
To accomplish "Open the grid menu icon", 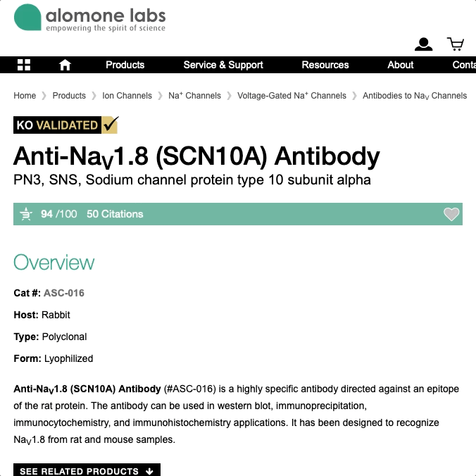I will [24, 65].
